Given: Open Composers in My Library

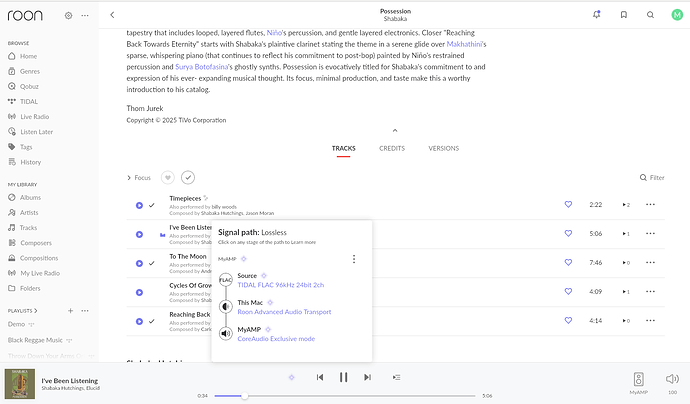Looking at the screenshot, I should pos(29,243).
